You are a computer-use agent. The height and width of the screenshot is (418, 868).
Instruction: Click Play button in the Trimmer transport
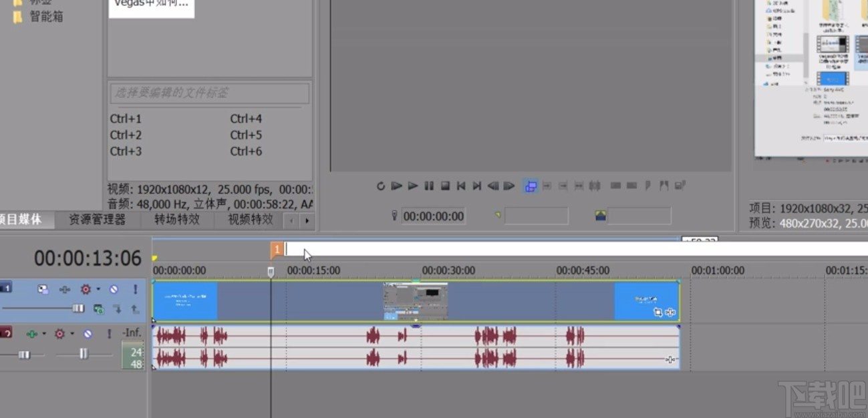click(413, 186)
